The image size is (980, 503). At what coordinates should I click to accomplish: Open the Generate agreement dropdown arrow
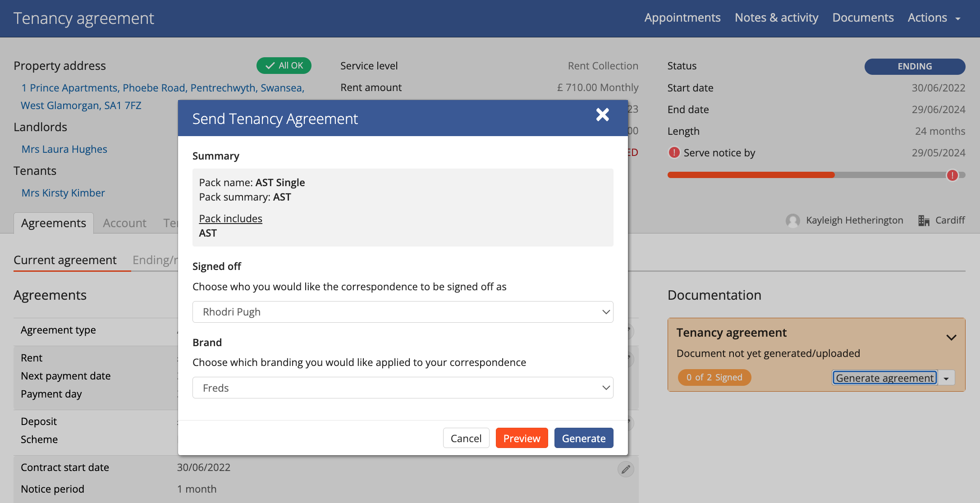coord(946,378)
